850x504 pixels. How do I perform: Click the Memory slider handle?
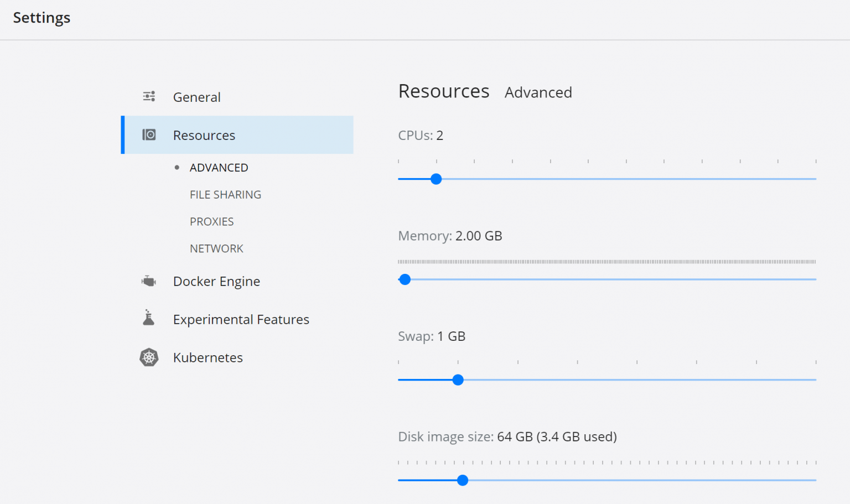(405, 279)
